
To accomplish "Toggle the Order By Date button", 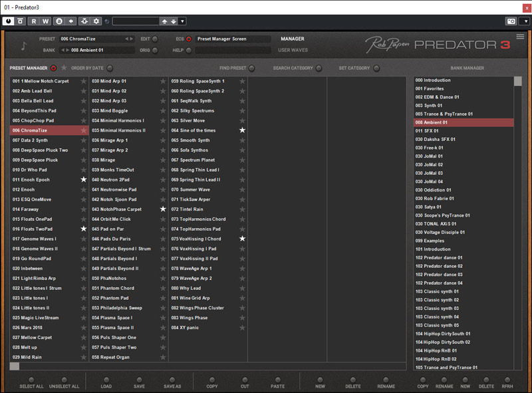I will point(110,68).
